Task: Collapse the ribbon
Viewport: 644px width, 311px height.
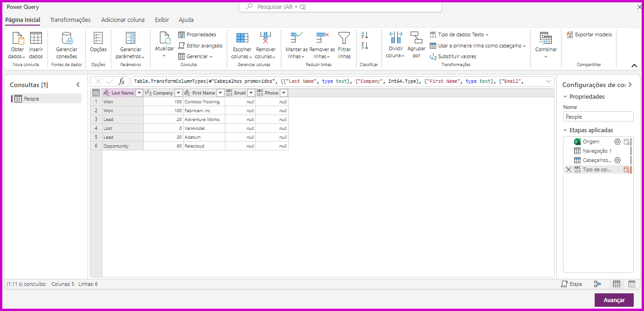Action: (634, 66)
